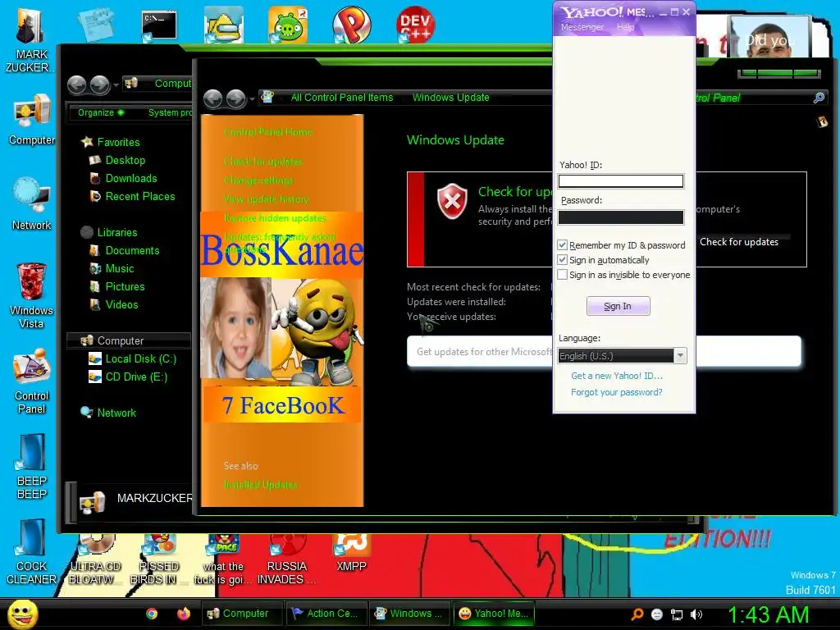Launch the DEV C++ desktop icon
The image size is (840, 630).
pyautogui.click(x=415, y=25)
